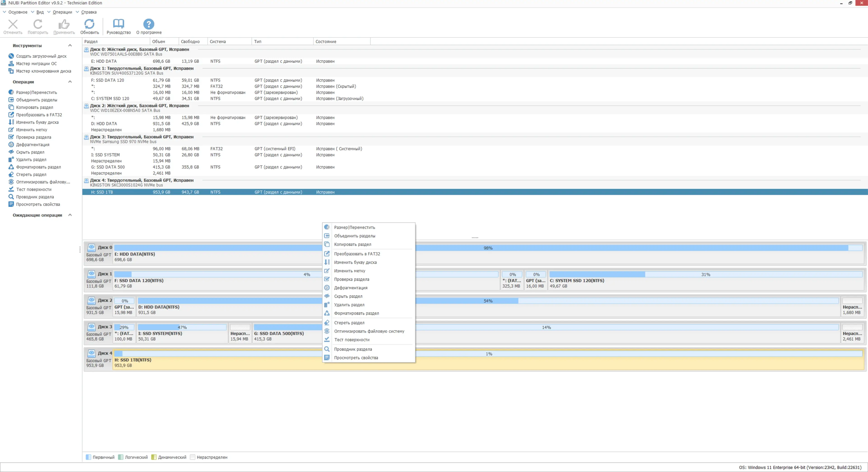The width and height of the screenshot is (868, 472).
Task: Click Тест поверхности in left sidebar
Action: click(34, 189)
